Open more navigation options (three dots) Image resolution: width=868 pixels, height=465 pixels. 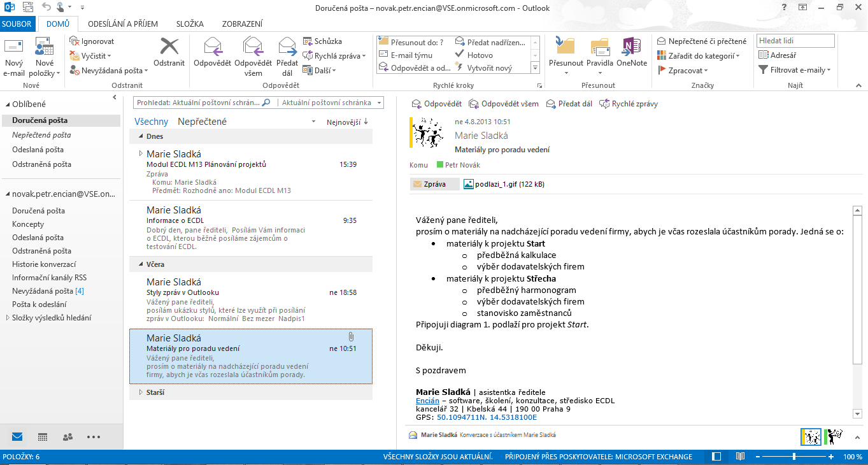94,437
